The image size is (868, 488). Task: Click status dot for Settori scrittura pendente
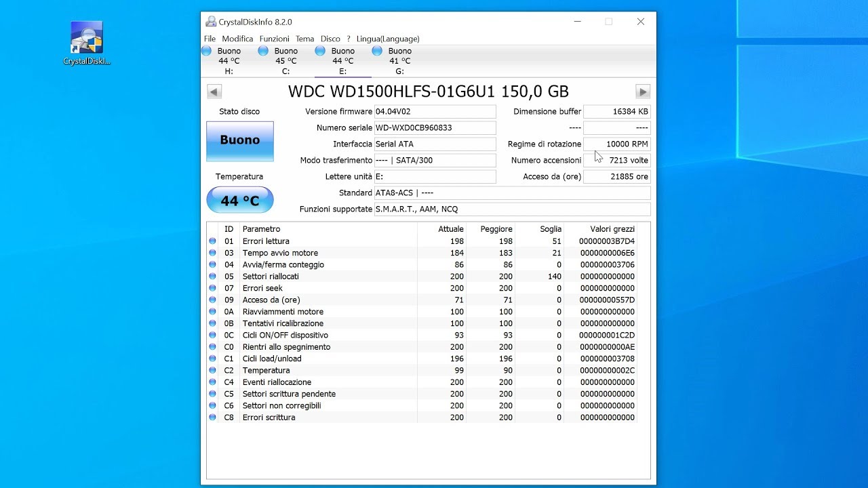[212, 394]
